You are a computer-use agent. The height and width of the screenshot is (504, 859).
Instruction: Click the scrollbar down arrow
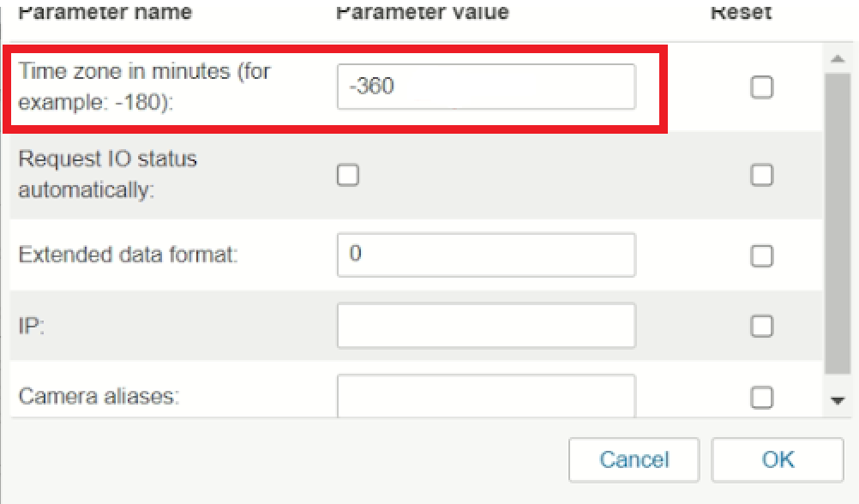click(838, 400)
